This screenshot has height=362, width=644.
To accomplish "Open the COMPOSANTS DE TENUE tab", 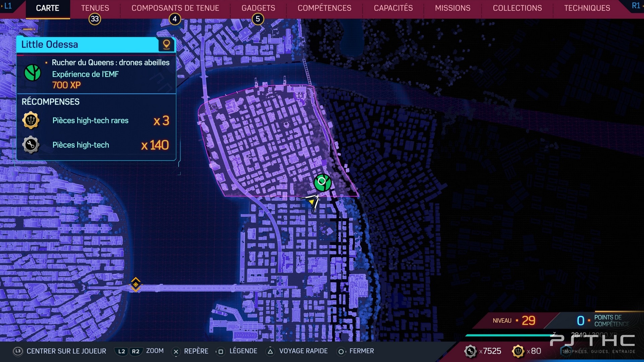I will (175, 8).
